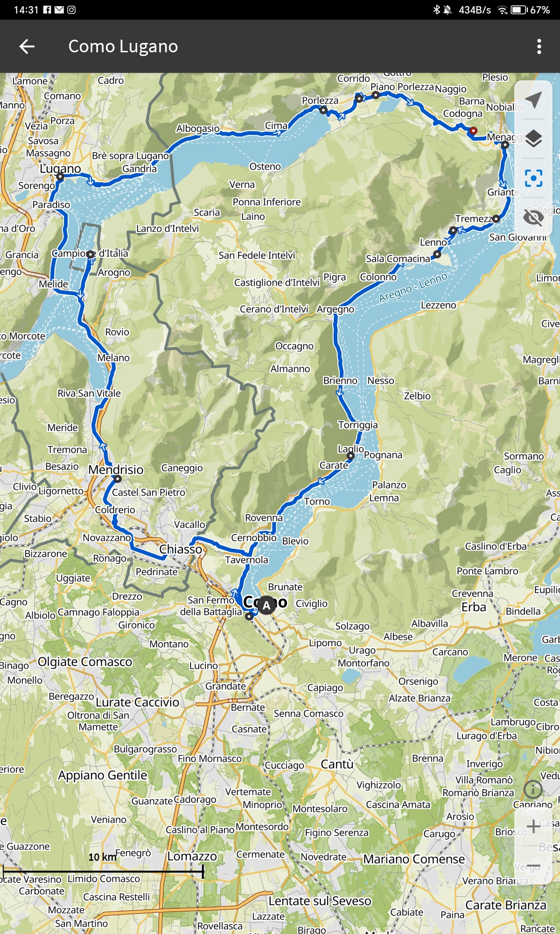560x934 pixels.
Task: Tap the 10 km scale bar
Action: pyautogui.click(x=103, y=870)
